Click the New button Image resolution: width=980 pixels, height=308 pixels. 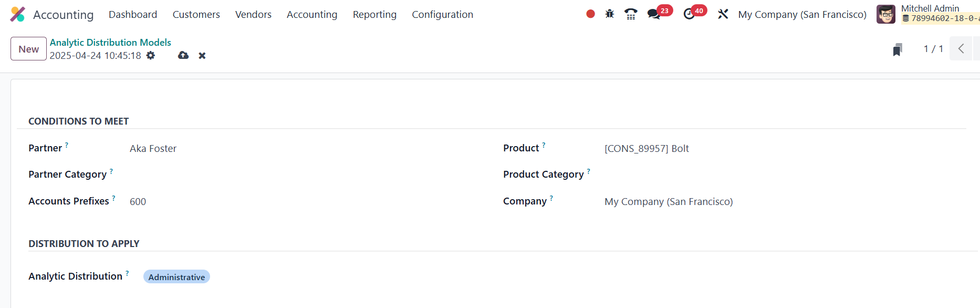(28, 49)
